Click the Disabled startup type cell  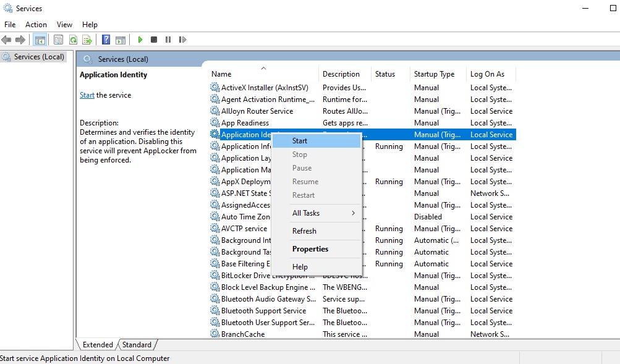pos(428,216)
